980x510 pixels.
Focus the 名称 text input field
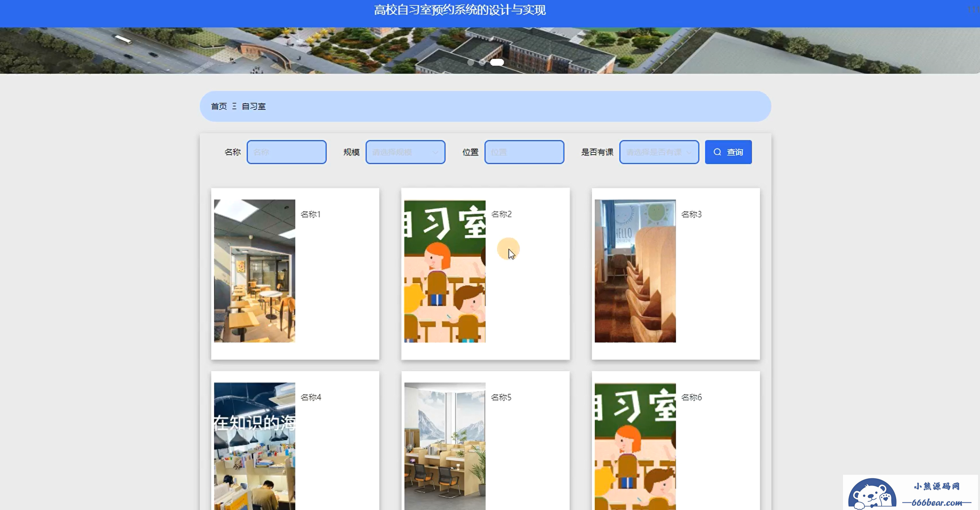coord(287,152)
